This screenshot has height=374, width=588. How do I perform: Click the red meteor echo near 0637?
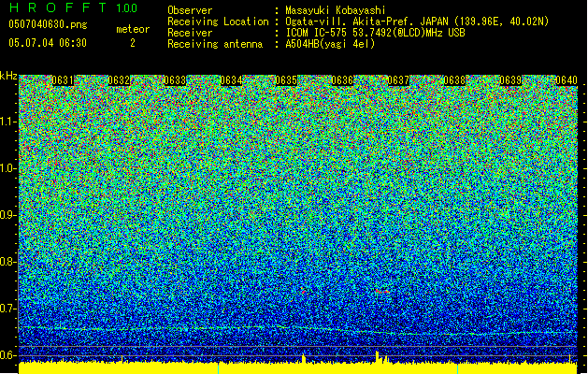tap(382, 291)
